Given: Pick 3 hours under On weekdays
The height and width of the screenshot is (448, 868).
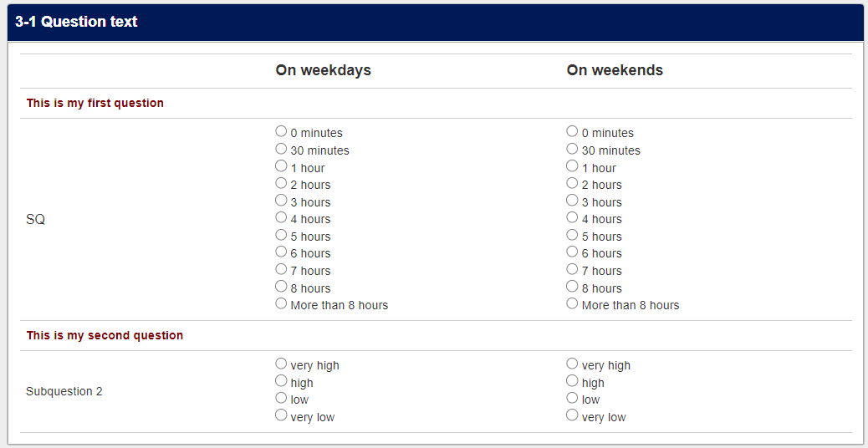Looking at the screenshot, I should (281, 200).
